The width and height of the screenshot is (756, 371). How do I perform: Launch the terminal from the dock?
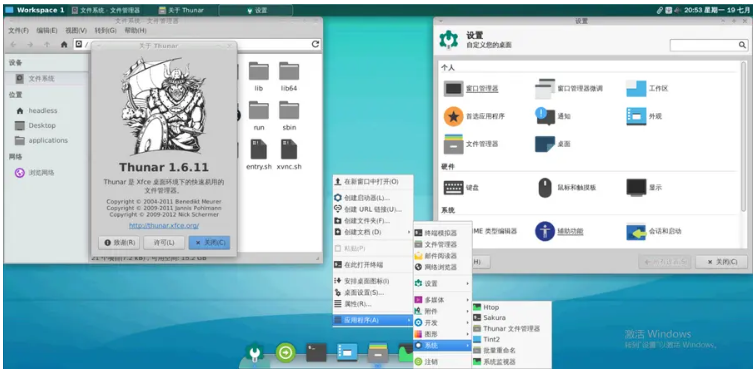click(x=316, y=353)
